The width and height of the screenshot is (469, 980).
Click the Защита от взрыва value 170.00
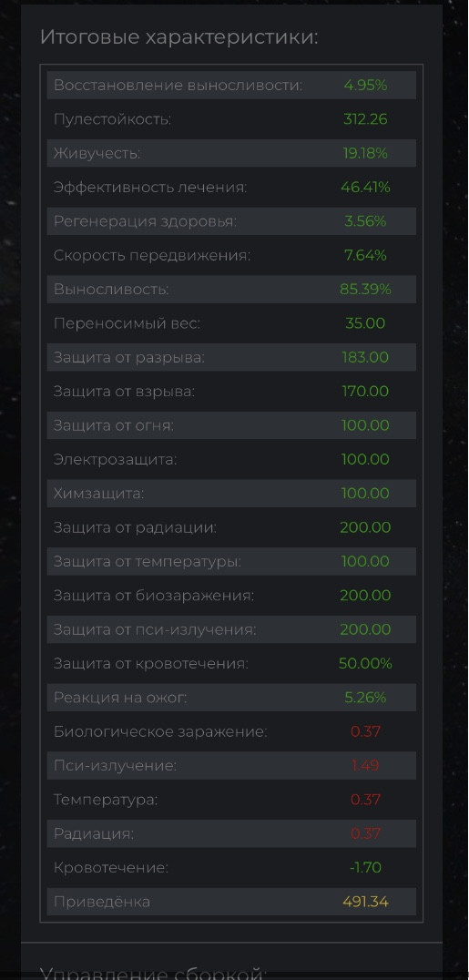tap(365, 392)
